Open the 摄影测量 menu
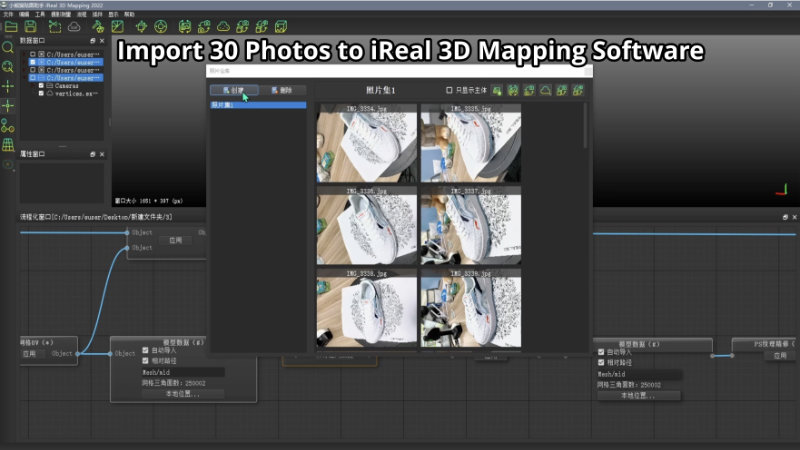 (61, 14)
